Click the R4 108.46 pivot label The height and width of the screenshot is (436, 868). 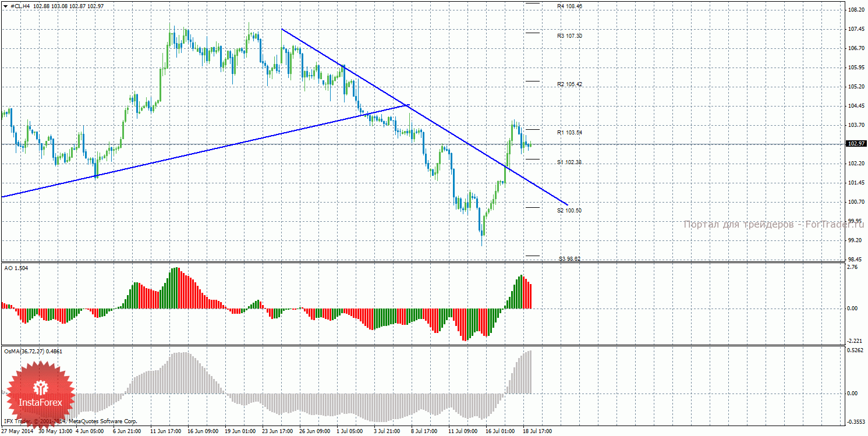[569, 6]
